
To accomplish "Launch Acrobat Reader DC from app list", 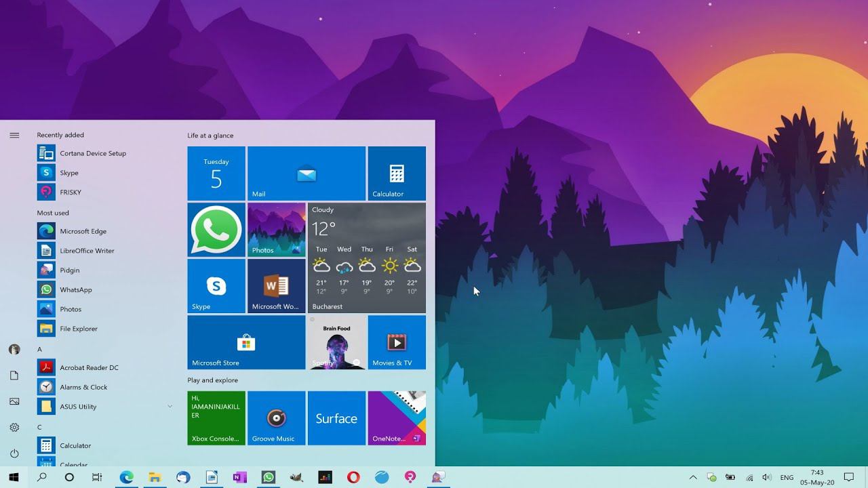I will pyautogui.click(x=106, y=367).
